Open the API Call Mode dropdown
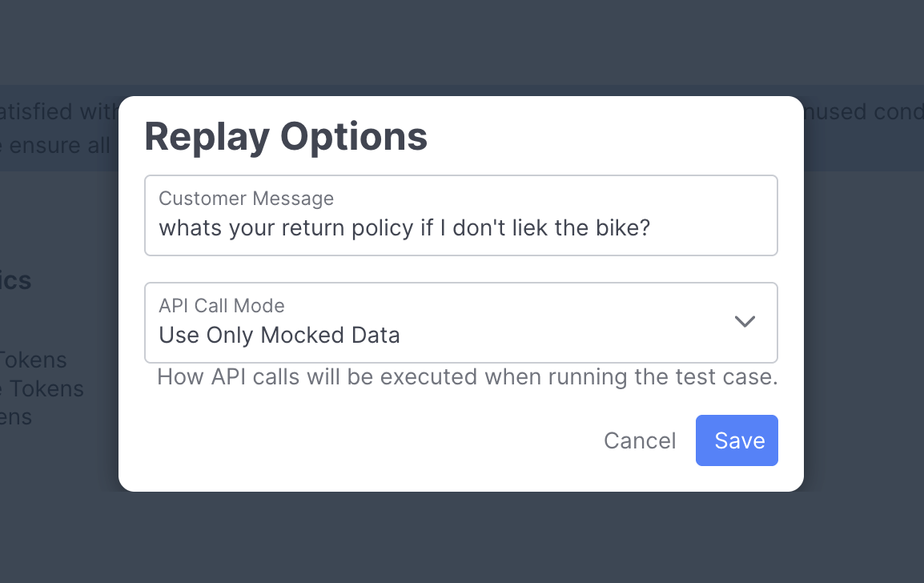The height and width of the screenshot is (583, 924). [x=460, y=323]
